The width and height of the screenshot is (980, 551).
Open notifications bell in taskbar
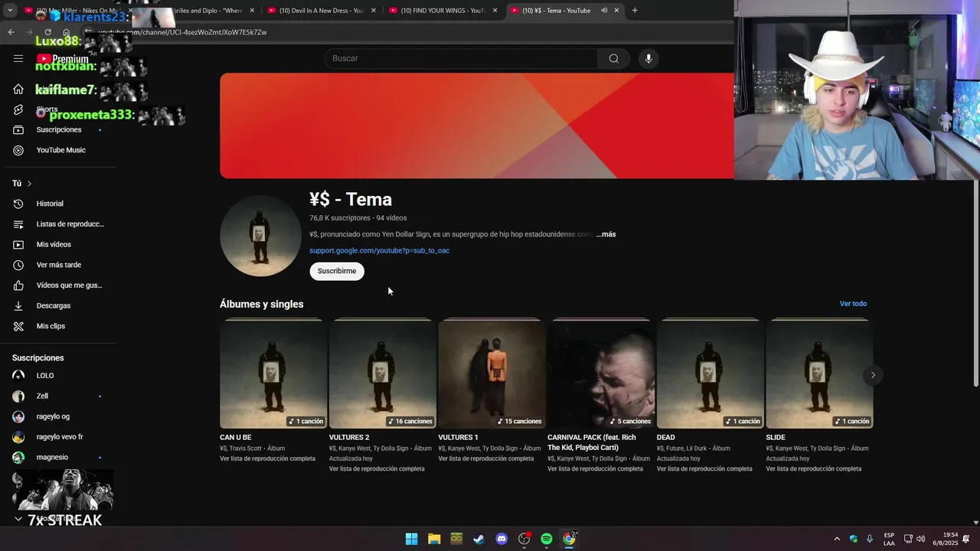click(x=966, y=539)
